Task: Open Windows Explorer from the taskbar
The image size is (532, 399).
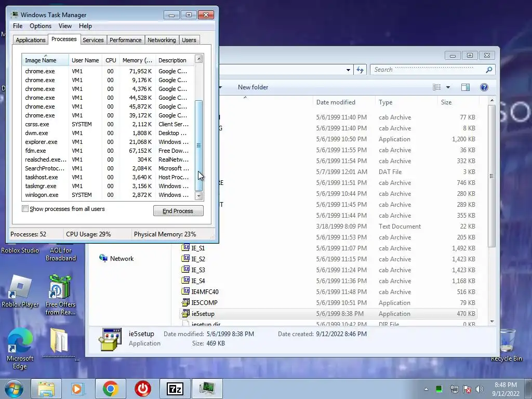Action: tap(46, 389)
